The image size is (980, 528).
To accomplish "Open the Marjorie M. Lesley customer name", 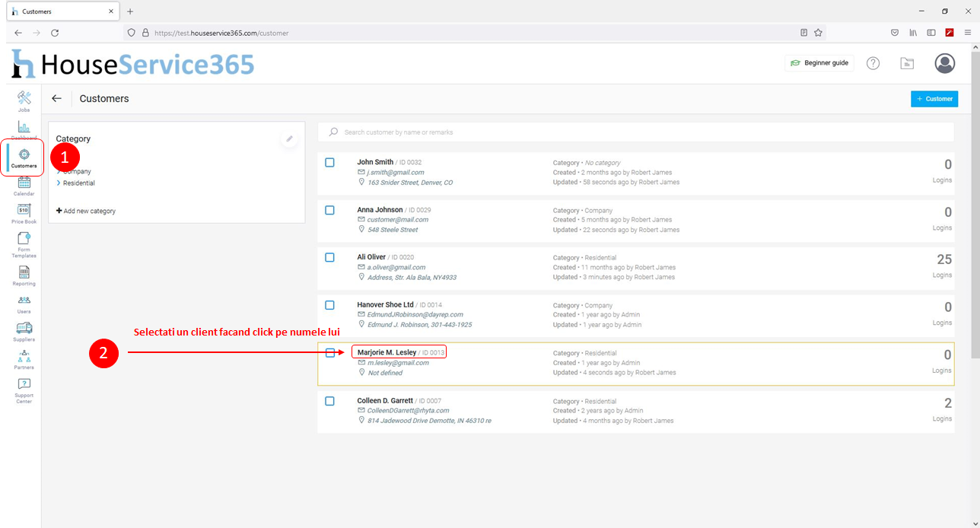I will (387, 353).
